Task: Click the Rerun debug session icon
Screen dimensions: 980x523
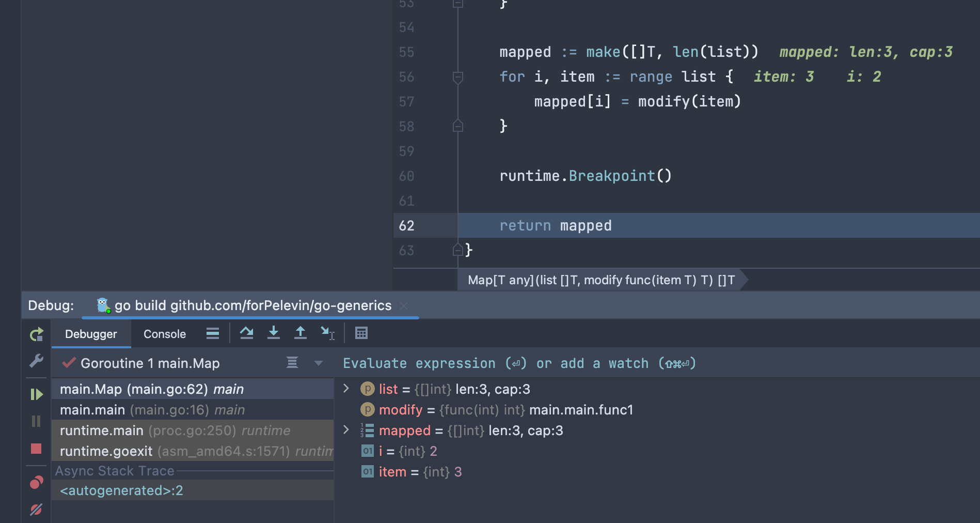Action: 36,335
